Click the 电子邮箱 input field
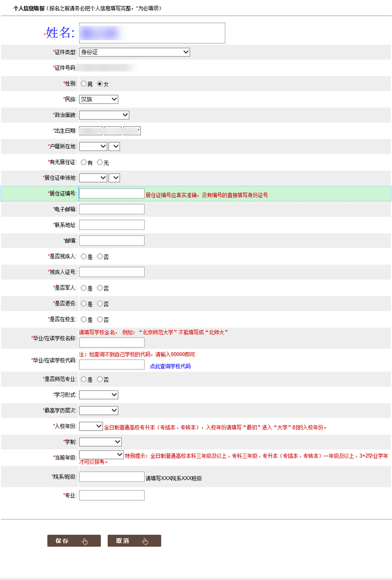The width and height of the screenshot is (392, 580). pos(112,210)
